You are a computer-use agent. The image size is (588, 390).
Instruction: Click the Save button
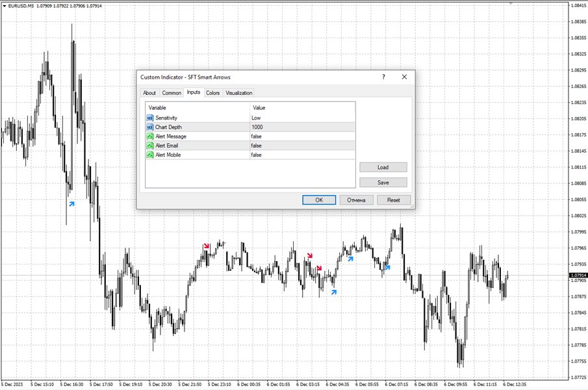point(383,182)
